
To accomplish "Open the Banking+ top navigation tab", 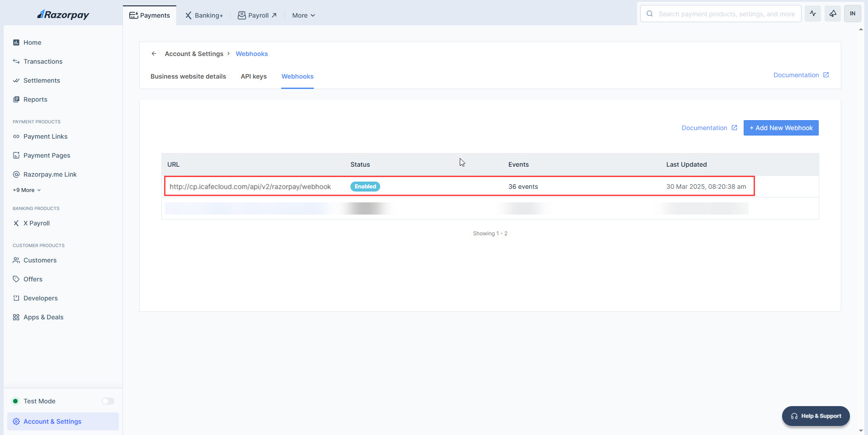I will (204, 15).
